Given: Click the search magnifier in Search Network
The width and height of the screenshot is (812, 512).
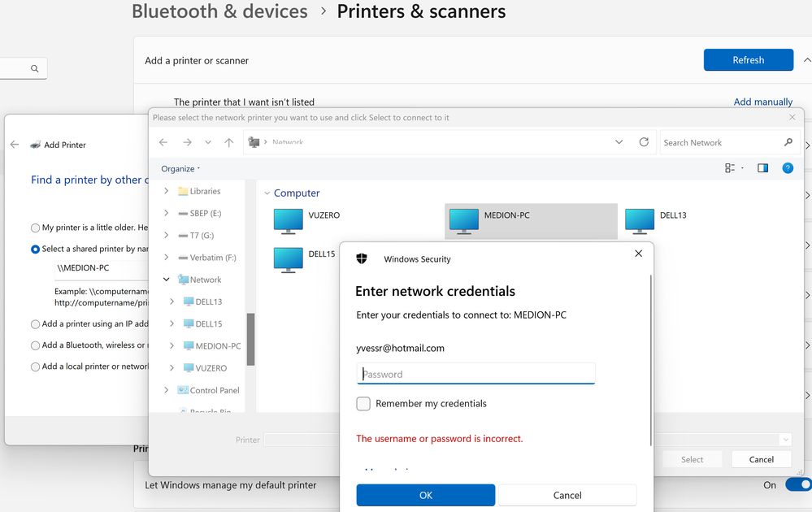Looking at the screenshot, I should pos(788,142).
